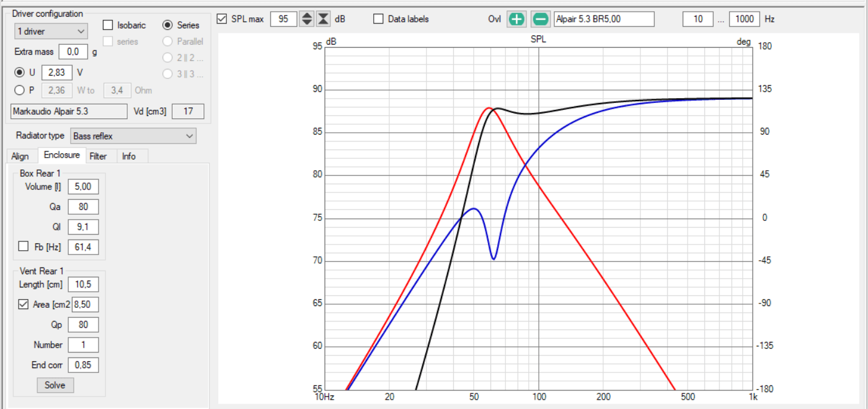
Task: Click the overlay name field 'Alpair 5.3 BR5,00'
Action: [x=604, y=19]
